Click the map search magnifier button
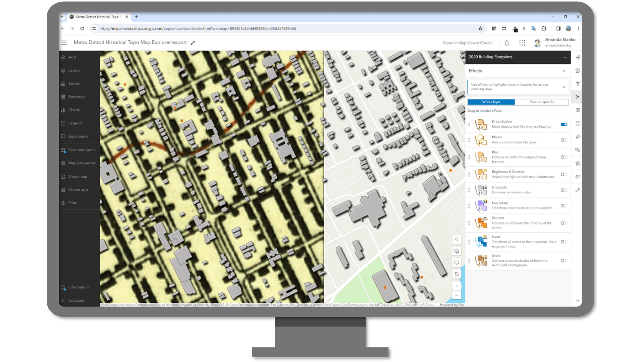This screenshot has height=362, width=644. [457, 240]
